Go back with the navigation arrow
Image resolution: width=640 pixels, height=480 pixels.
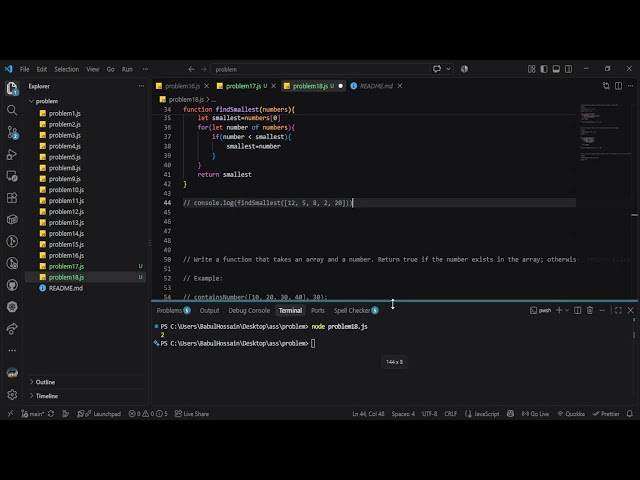tap(191, 69)
